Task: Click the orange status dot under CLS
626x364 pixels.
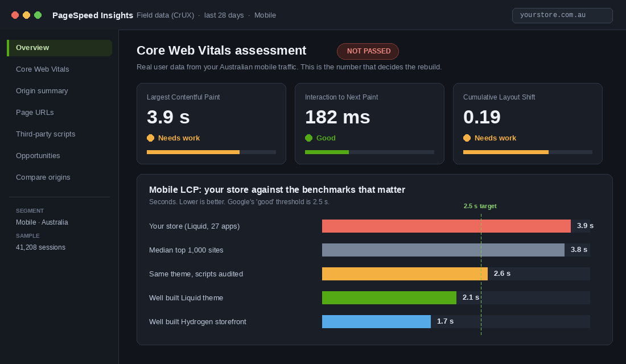Action: point(467,138)
